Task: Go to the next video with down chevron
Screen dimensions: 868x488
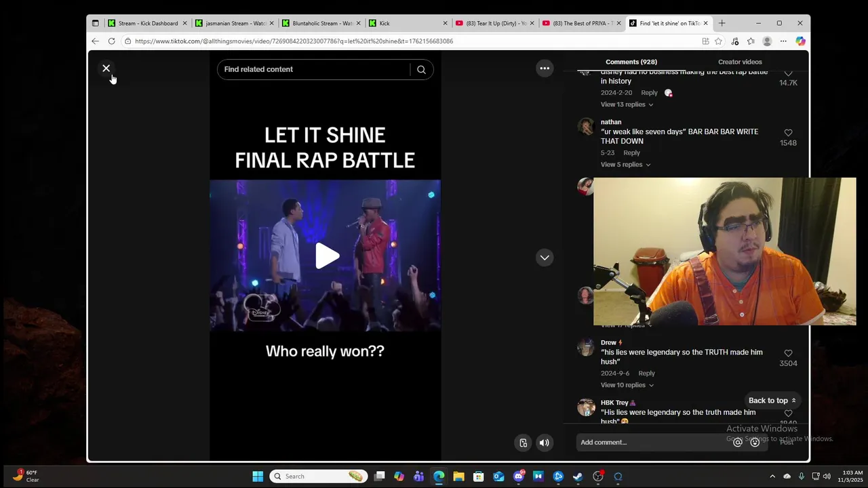Action: pyautogui.click(x=545, y=258)
